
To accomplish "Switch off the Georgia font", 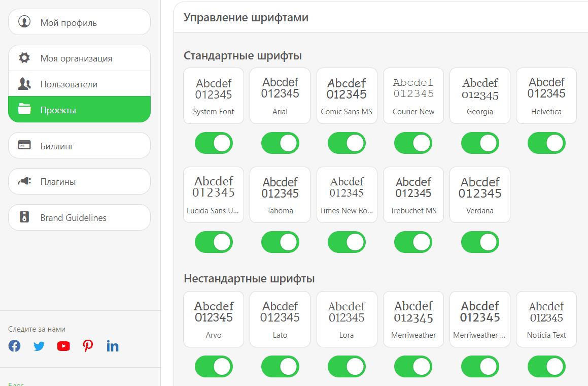I will 479,143.
